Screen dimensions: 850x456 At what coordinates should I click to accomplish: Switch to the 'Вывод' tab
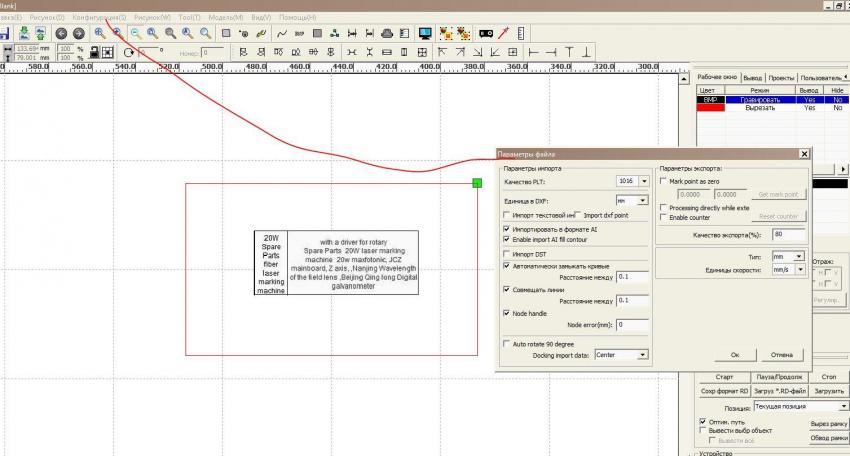click(x=752, y=77)
